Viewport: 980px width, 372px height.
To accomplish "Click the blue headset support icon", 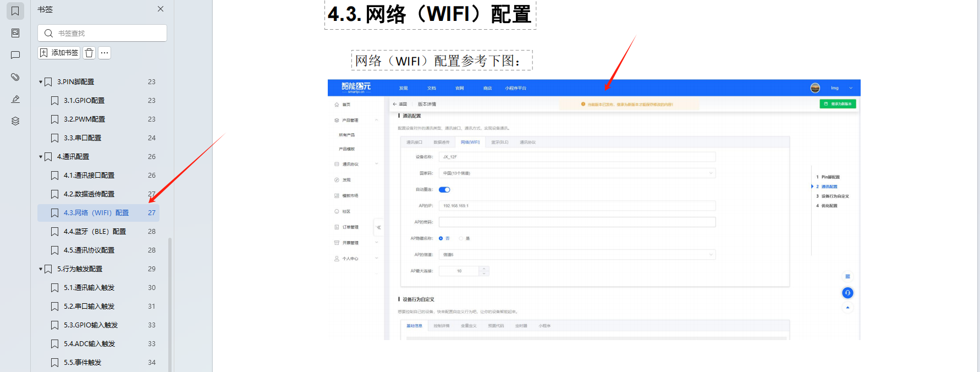I will 847,293.
